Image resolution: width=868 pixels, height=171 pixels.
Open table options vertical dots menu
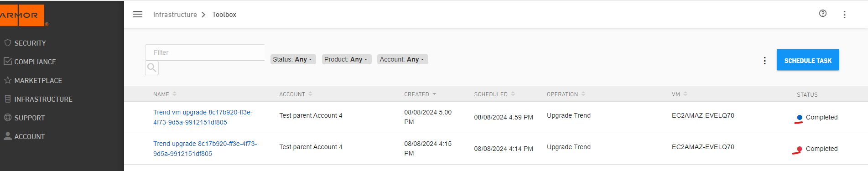pyautogui.click(x=765, y=61)
